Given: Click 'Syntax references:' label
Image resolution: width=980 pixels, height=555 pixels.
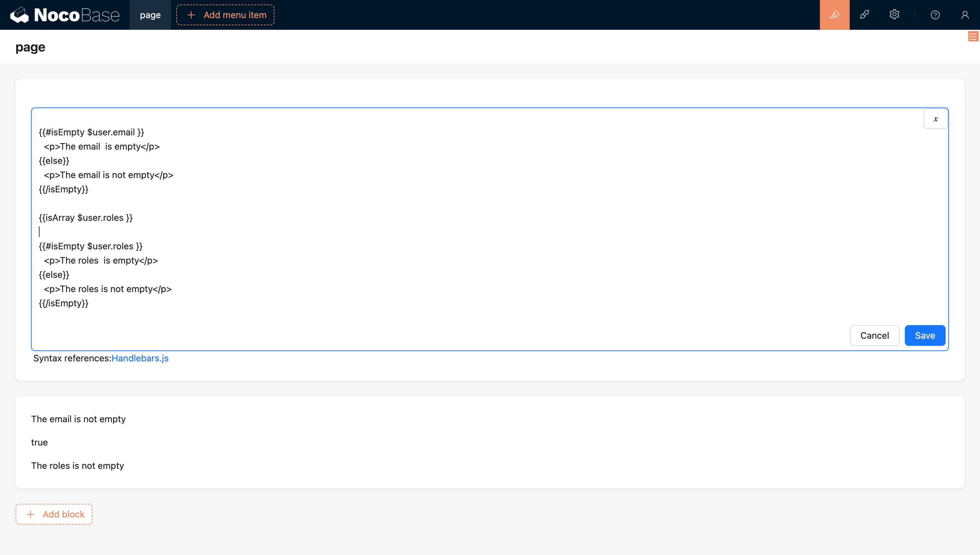Looking at the screenshot, I should [x=73, y=358].
